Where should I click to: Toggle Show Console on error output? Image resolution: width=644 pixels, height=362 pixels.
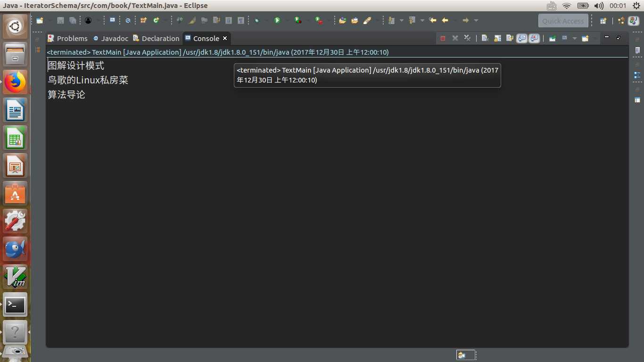[534, 38]
